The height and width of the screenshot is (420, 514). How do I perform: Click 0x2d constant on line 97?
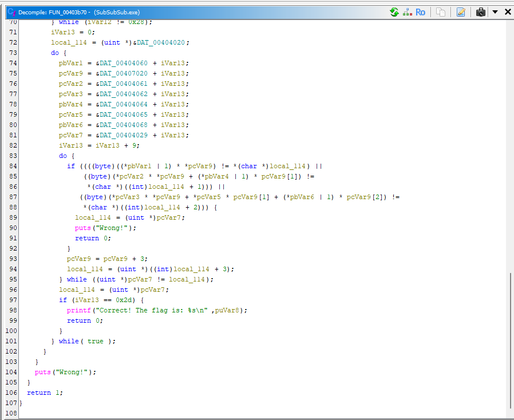tap(124, 300)
